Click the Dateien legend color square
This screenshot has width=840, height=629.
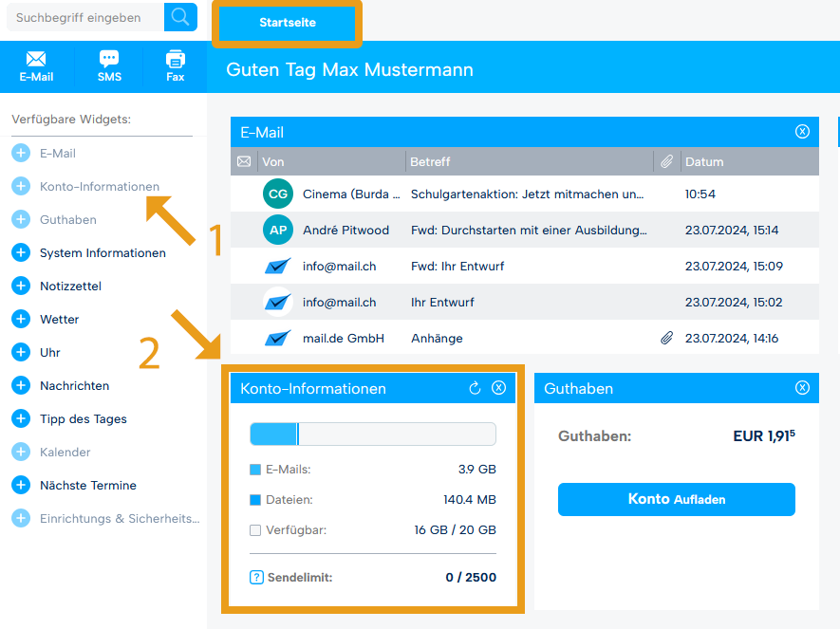pyautogui.click(x=255, y=500)
